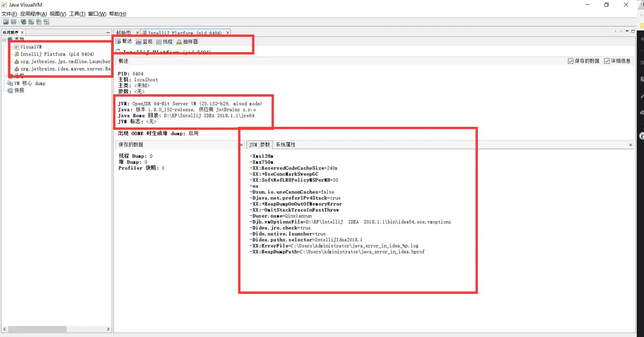The width and height of the screenshot is (644, 337).
Task: Click the 堆 Dump: 0 entry
Action: (x=132, y=162)
